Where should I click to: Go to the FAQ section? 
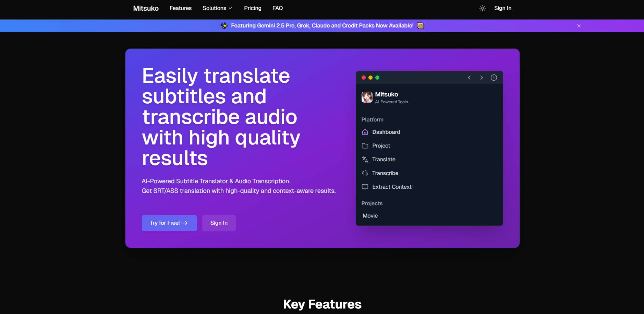coord(278,8)
